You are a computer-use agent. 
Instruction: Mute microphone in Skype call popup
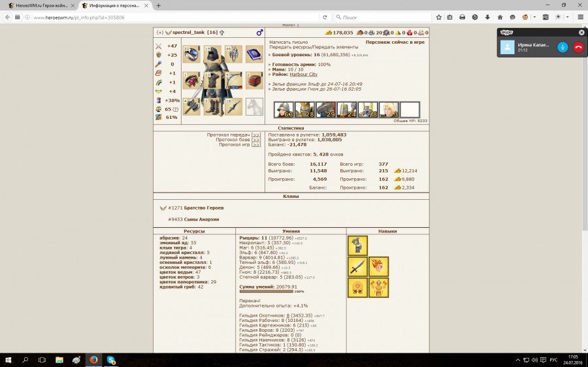563,47
